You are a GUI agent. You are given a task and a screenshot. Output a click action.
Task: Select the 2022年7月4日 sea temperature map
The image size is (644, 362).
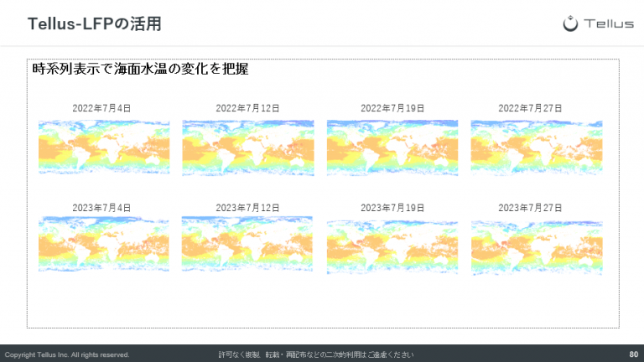click(104, 147)
